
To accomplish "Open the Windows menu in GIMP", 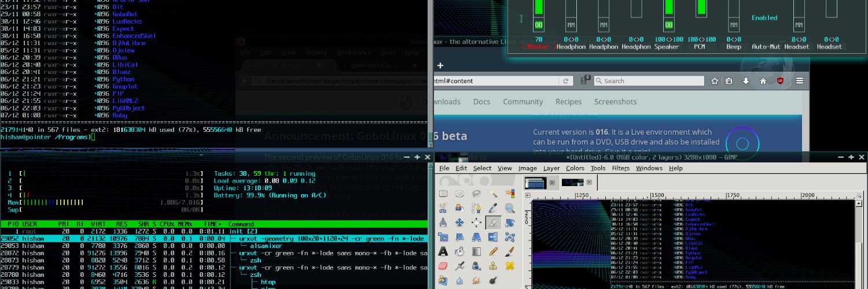I will point(649,168).
